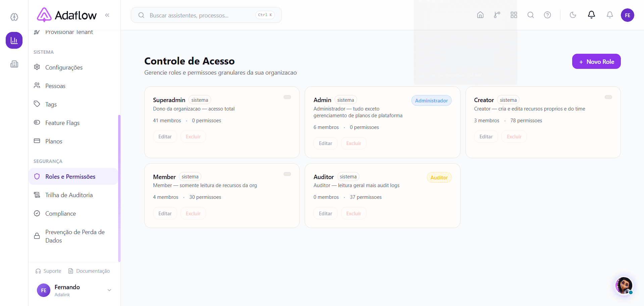Toggle the Creator card switch

[x=608, y=97]
